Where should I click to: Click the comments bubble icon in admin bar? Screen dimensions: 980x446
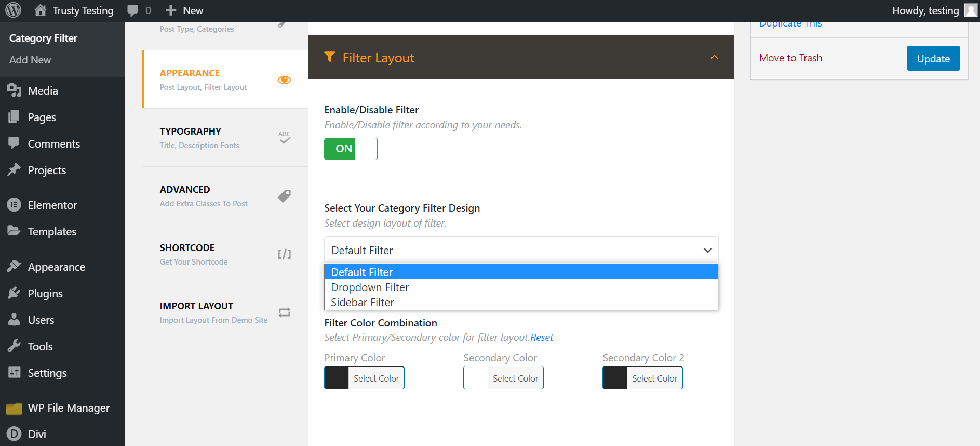click(133, 10)
